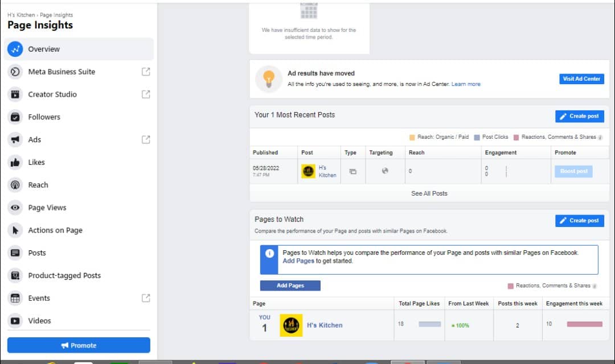
Task: Click the Product-tagged Posts bag icon
Action: click(x=15, y=275)
